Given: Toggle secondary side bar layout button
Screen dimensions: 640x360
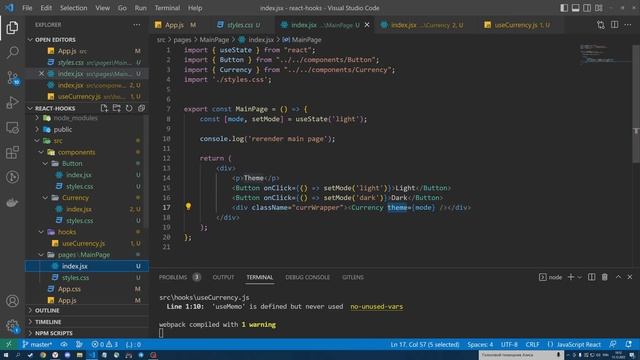Looking at the screenshot, I should coord(587,8).
